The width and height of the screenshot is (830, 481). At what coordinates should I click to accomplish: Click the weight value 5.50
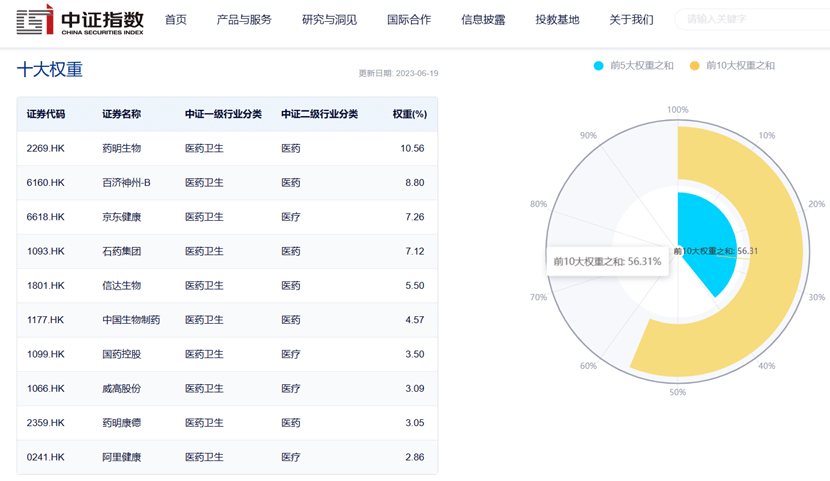[415, 286]
